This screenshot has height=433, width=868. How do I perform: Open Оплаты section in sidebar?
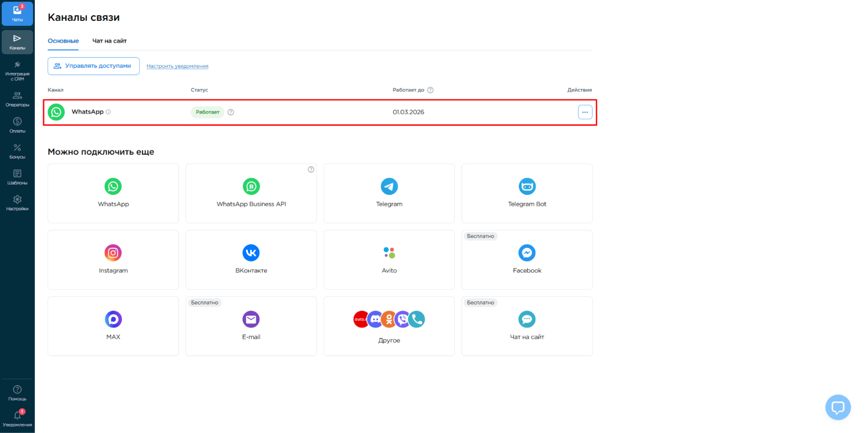pos(17,125)
